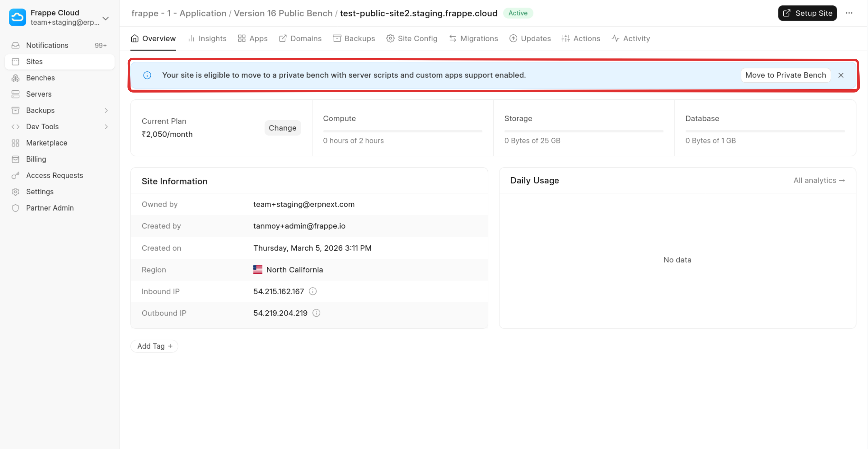The width and height of the screenshot is (868, 449).
Task: Open the Insights tab
Action: point(207,38)
